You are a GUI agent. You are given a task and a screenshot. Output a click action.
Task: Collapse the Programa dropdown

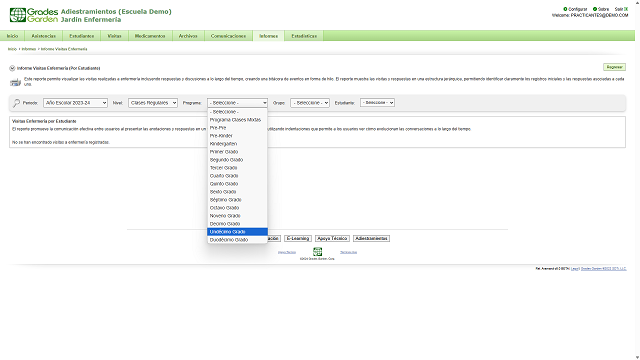237,103
